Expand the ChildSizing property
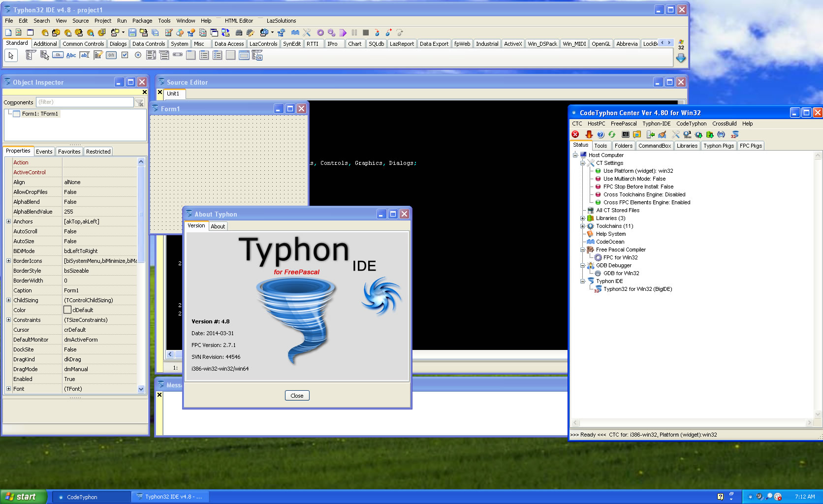Image resolution: width=823 pixels, height=504 pixels. coord(8,300)
